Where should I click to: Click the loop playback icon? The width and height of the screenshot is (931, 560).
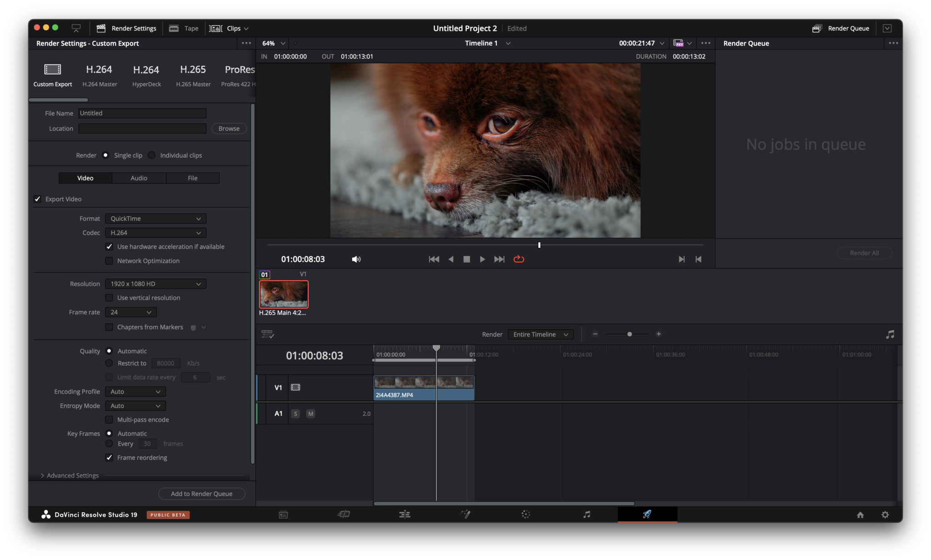(x=519, y=259)
